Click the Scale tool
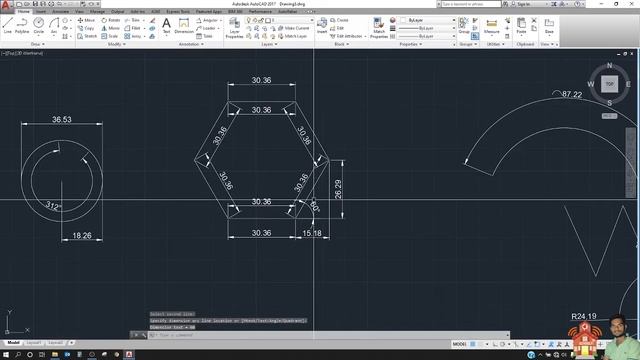 pos(109,36)
